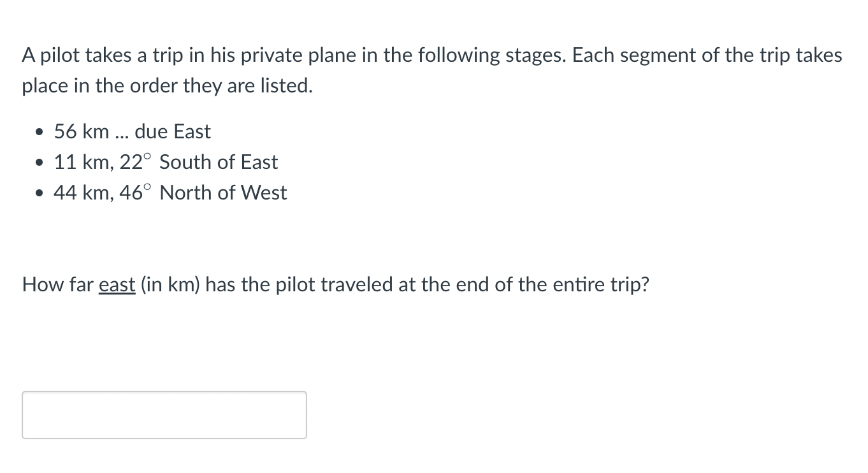
Task: Click the bullet for 11 km segment
Action: (x=38, y=163)
